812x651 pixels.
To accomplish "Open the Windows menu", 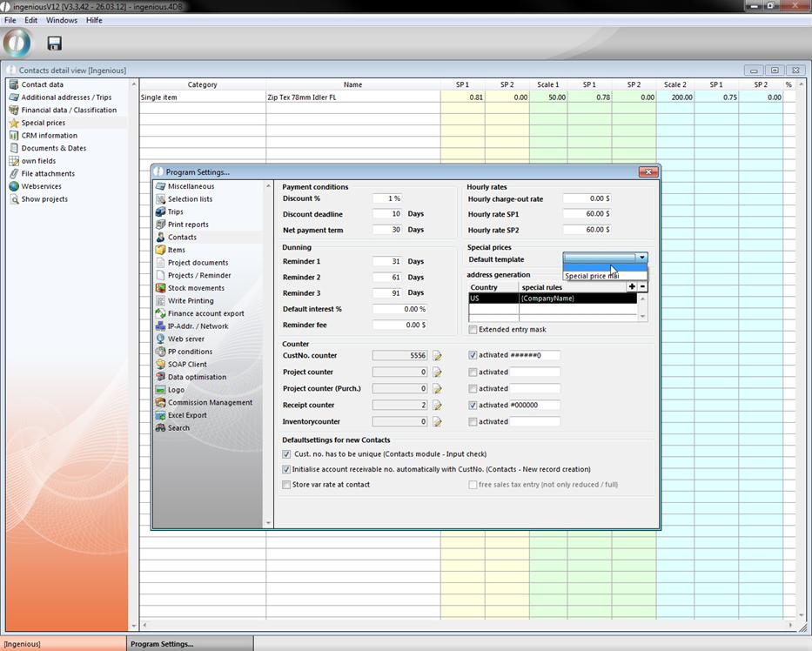I will [x=61, y=20].
